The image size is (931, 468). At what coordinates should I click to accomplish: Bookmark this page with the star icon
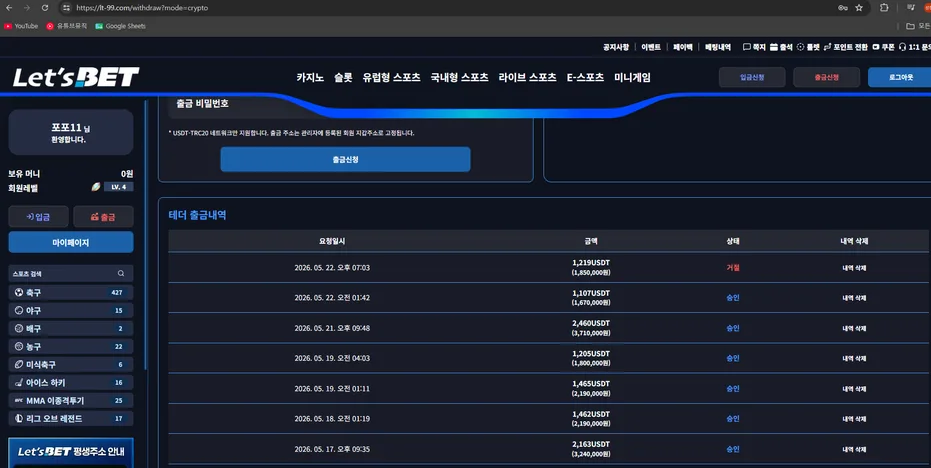pyautogui.click(x=859, y=8)
